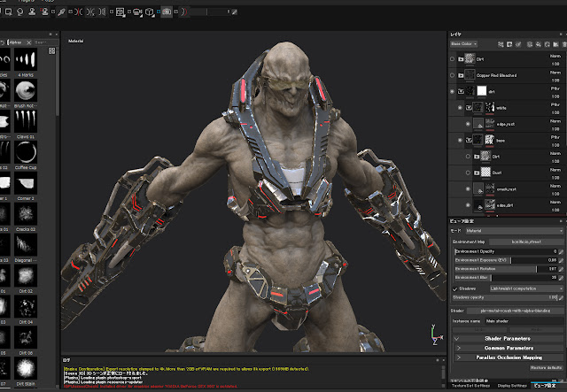Click the pencil icon beside Shadows opacity
The height and width of the screenshot is (392, 567).
coord(561,297)
